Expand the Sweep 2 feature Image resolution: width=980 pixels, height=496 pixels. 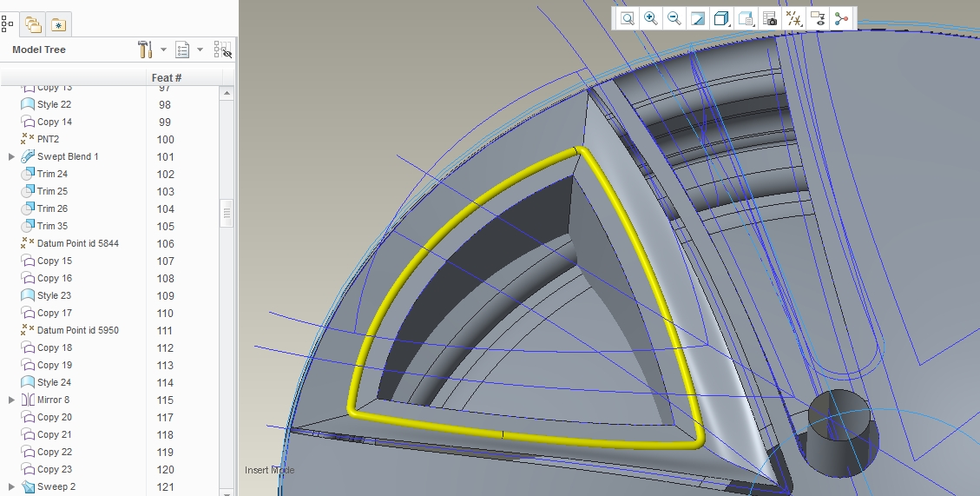tap(11, 486)
